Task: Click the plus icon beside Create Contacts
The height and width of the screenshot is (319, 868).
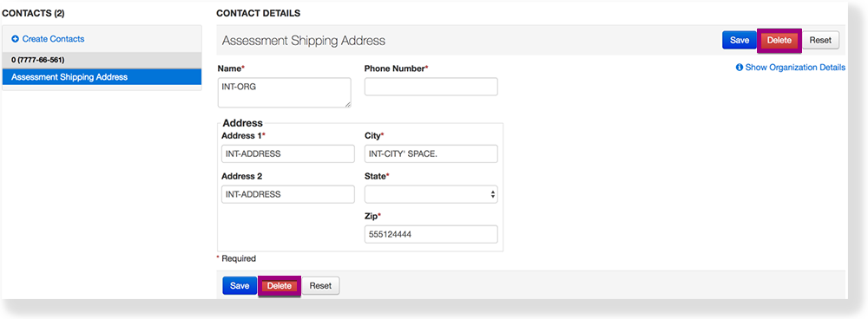Action: [x=15, y=39]
